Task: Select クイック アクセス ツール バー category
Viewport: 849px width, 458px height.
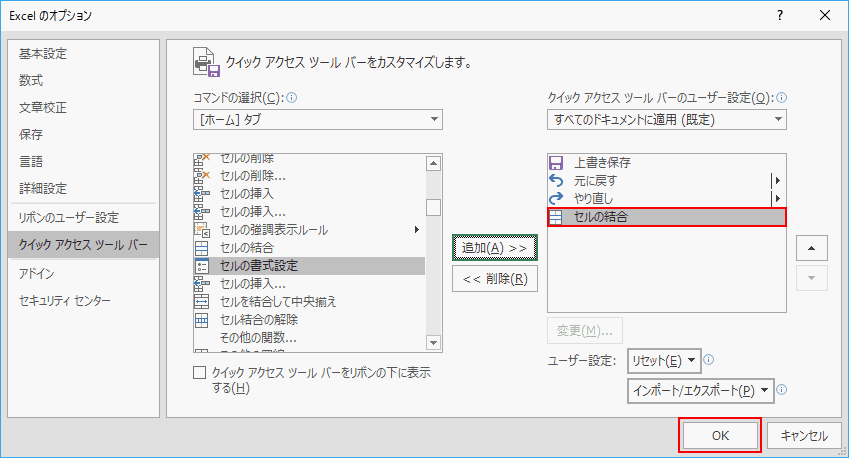Action: [83, 245]
